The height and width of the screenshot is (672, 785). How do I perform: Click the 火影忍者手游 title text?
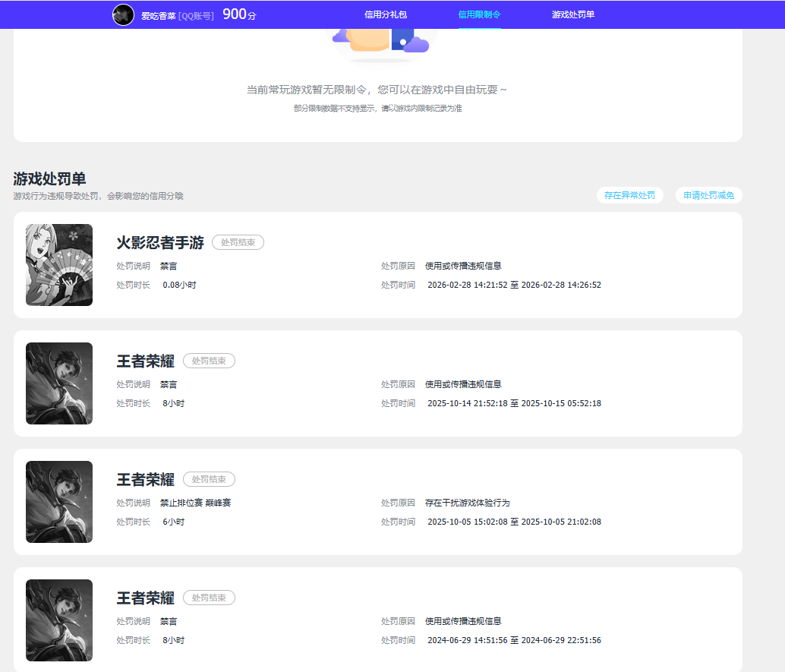click(160, 243)
